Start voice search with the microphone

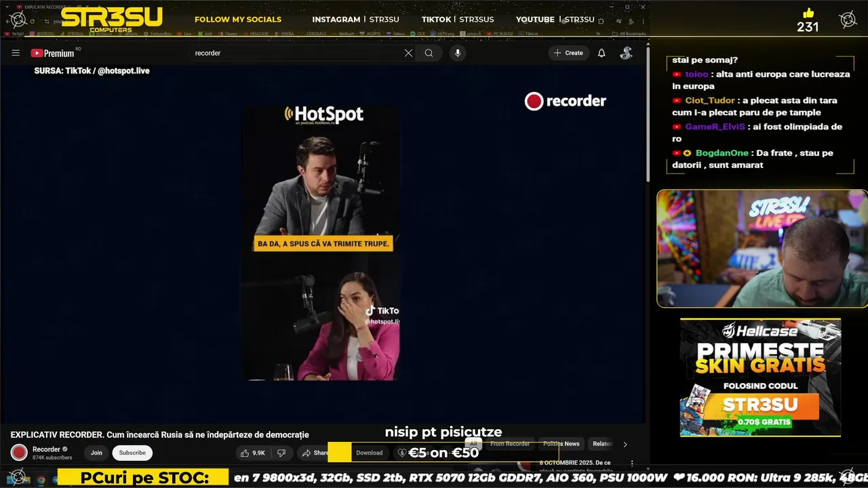click(x=458, y=53)
